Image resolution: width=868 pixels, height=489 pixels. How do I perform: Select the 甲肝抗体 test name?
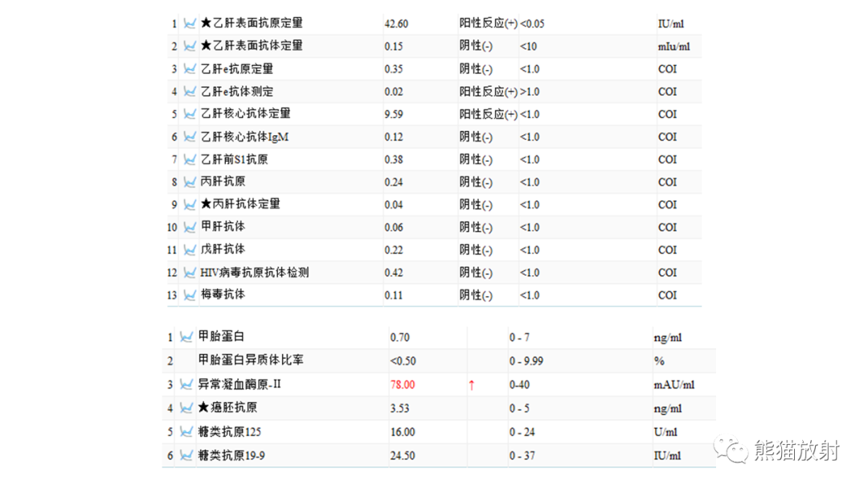[x=223, y=227]
